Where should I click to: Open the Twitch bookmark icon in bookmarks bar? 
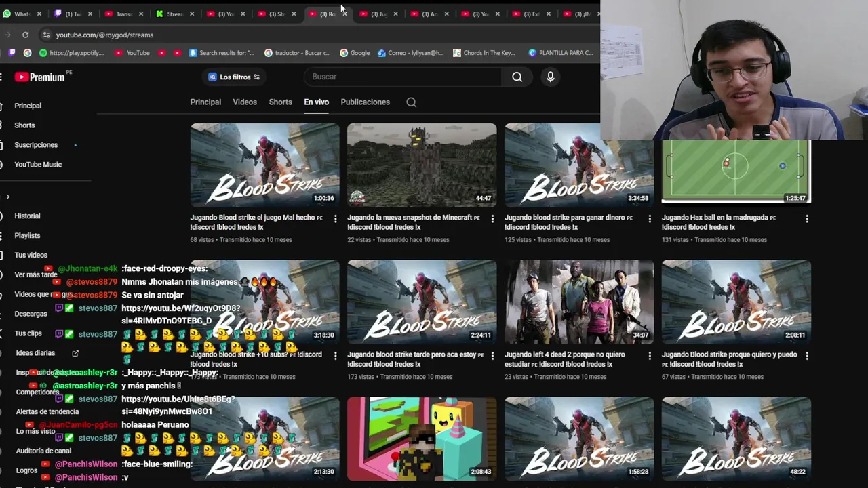[x=12, y=52]
